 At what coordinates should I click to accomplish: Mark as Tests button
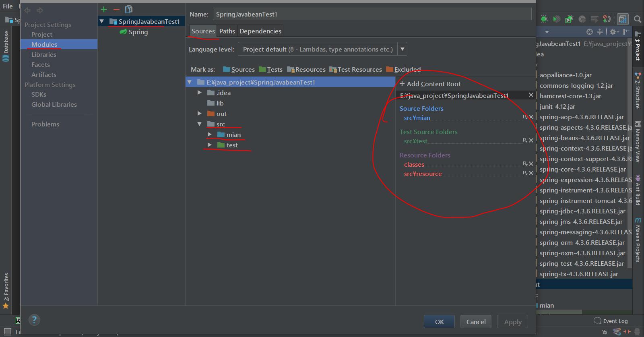click(x=271, y=69)
